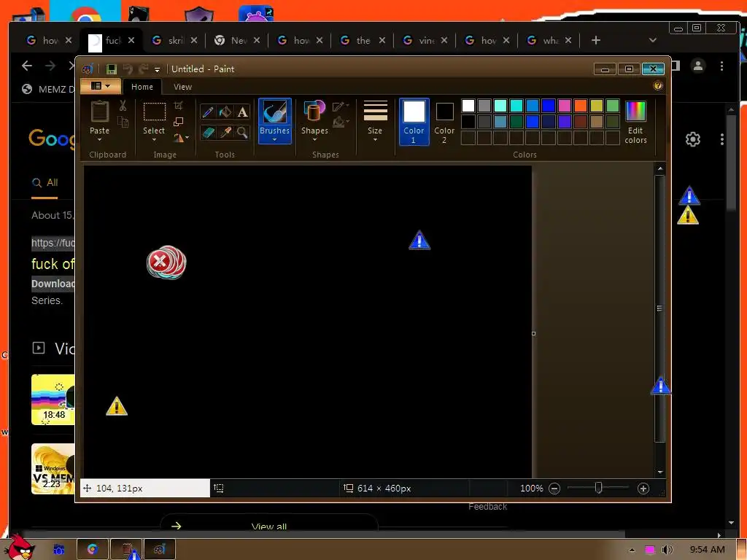
Task: Switch to the View ribbon tab
Action: 182,87
